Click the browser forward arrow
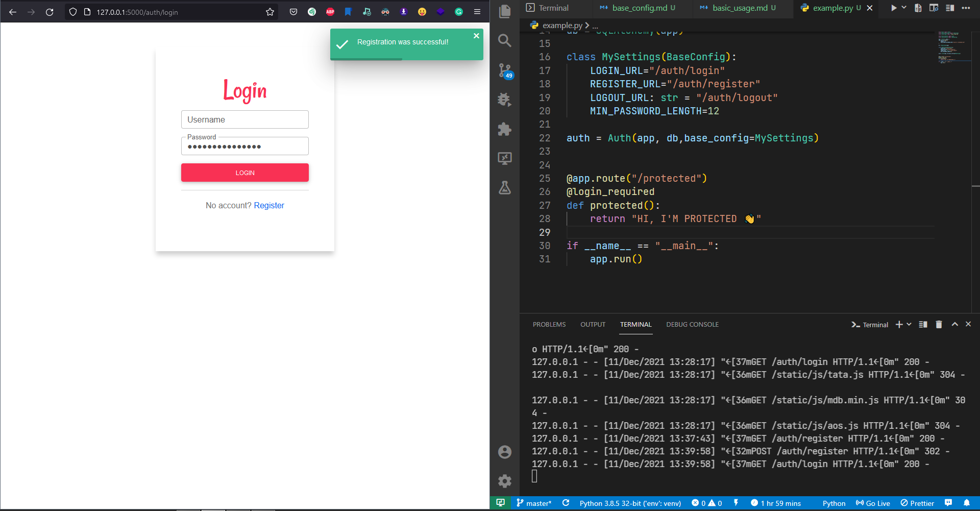 point(31,12)
